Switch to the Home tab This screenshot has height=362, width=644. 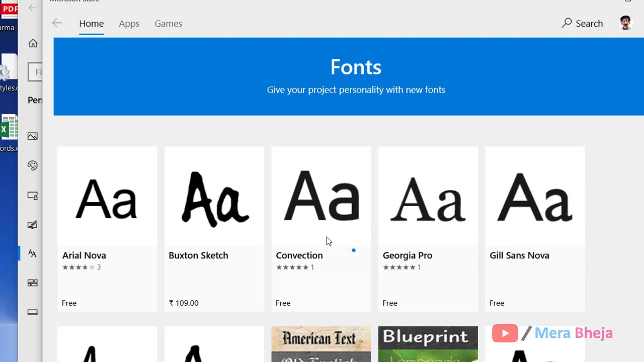coord(92,24)
